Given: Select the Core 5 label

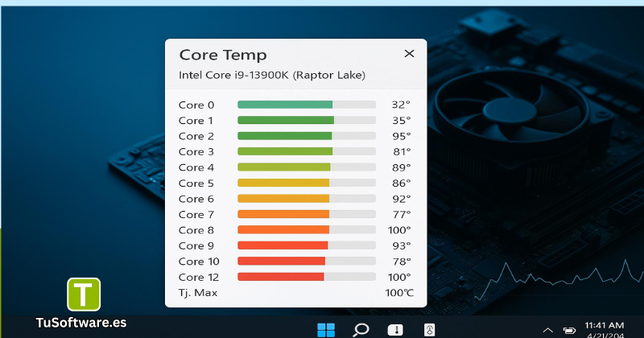Looking at the screenshot, I should click(x=196, y=183).
